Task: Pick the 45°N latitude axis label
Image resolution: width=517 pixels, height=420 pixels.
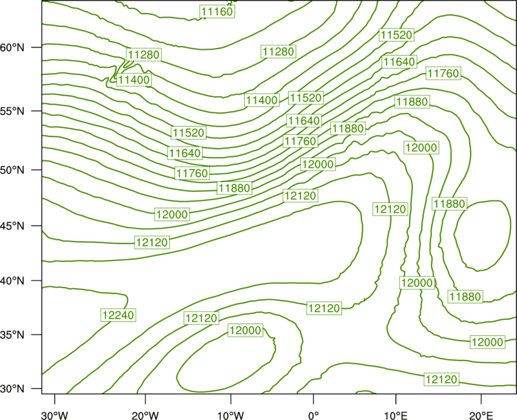Action: tap(12, 226)
